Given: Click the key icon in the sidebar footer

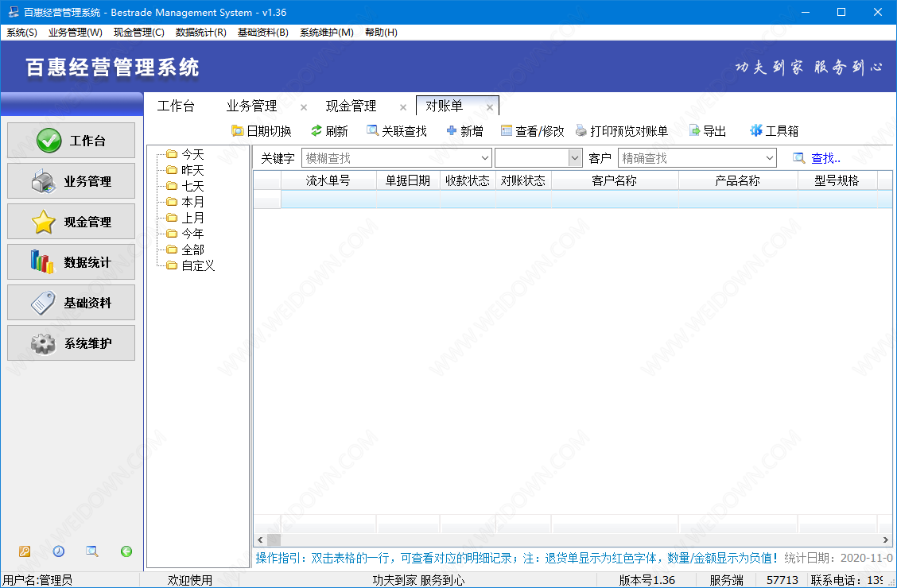Looking at the screenshot, I should (25, 551).
